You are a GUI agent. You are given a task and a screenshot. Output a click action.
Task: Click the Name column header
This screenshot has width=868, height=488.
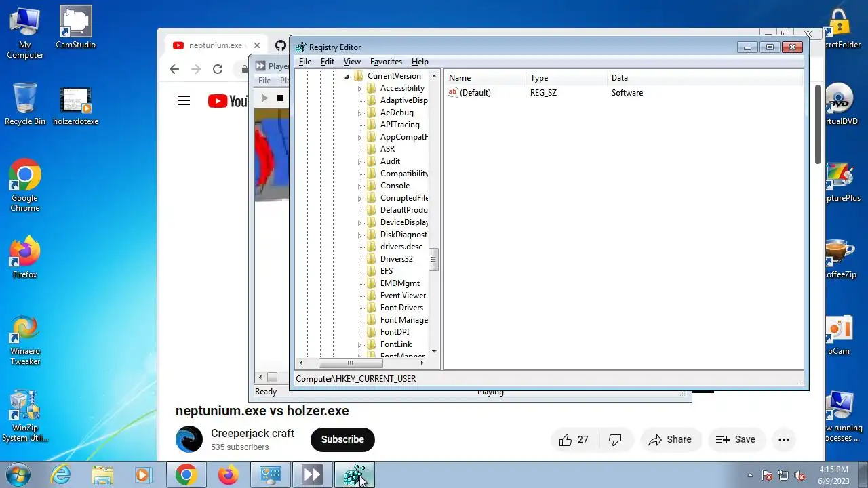(x=484, y=78)
